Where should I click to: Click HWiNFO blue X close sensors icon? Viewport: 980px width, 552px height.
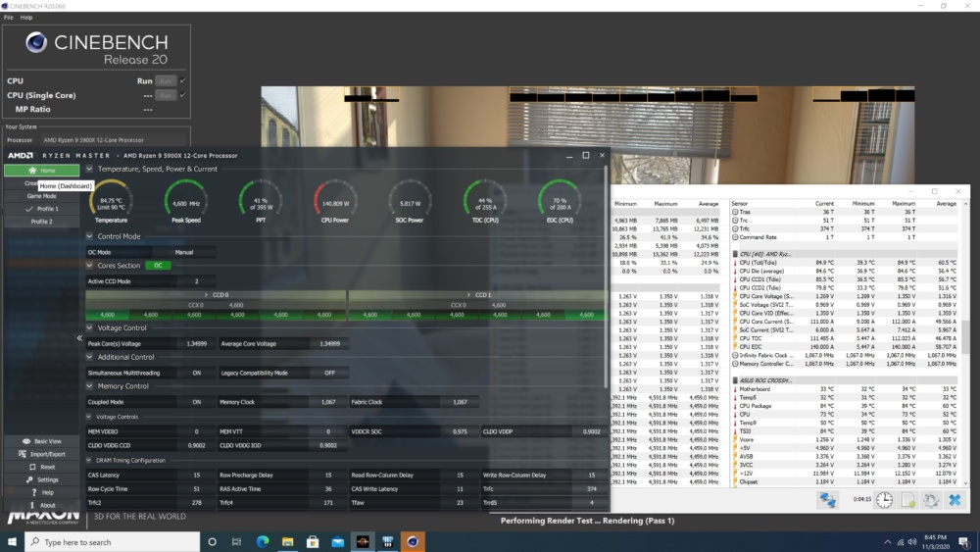pos(955,499)
